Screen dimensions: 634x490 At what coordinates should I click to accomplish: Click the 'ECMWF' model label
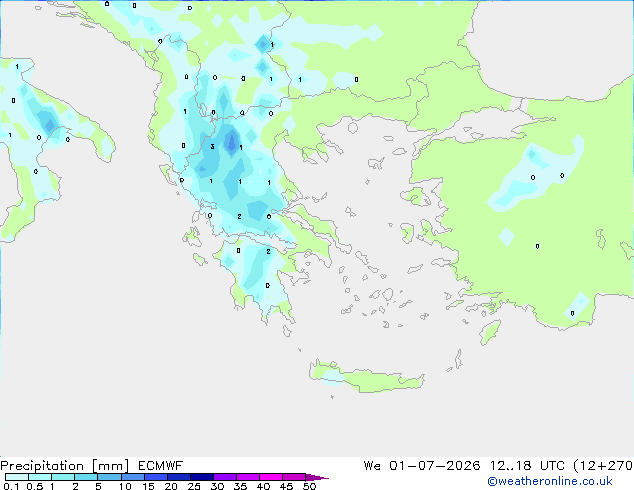click(161, 466)
